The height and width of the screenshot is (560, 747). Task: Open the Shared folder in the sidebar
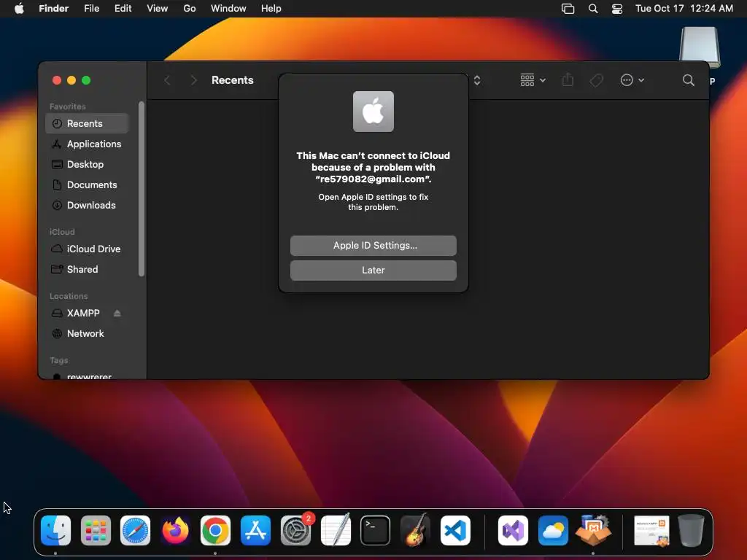tap(88, 270)
